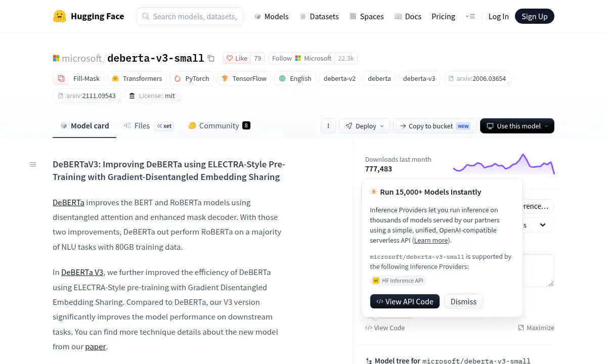Filter by TensorFlow tag
Image resolution: width=607 pixels, height=364 pixels.
(x=244, y=78)
